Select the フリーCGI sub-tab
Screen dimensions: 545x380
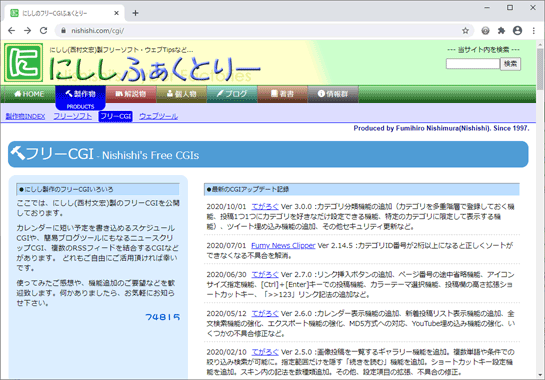pyautogui.click(x=115, y=116)
